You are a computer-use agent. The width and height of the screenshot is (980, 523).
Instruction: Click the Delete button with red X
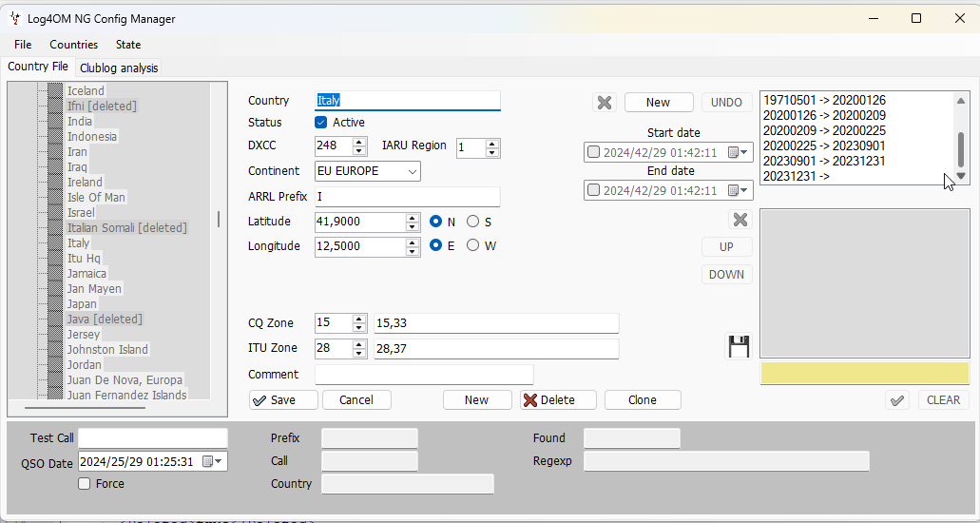[x=558, y=399]
